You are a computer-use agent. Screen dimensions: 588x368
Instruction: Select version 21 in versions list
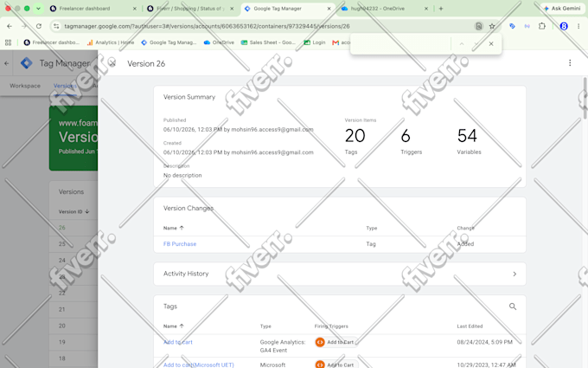click(x=62, y=309)
